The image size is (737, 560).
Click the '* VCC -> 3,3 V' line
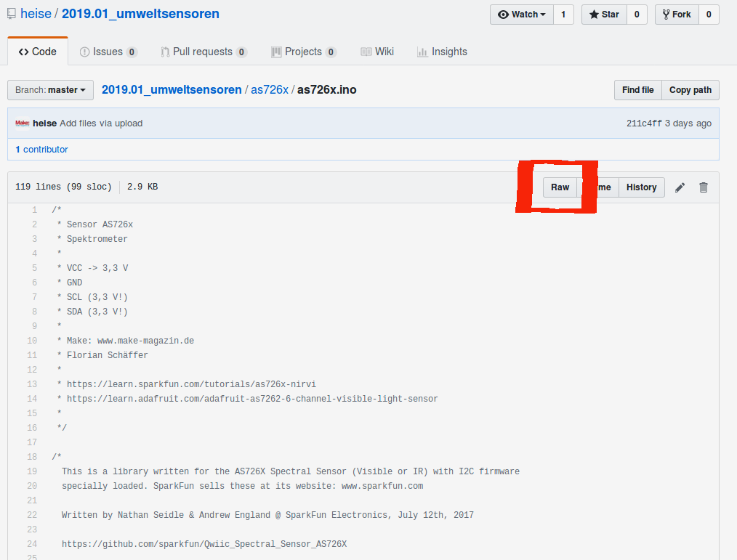point(92,268)
